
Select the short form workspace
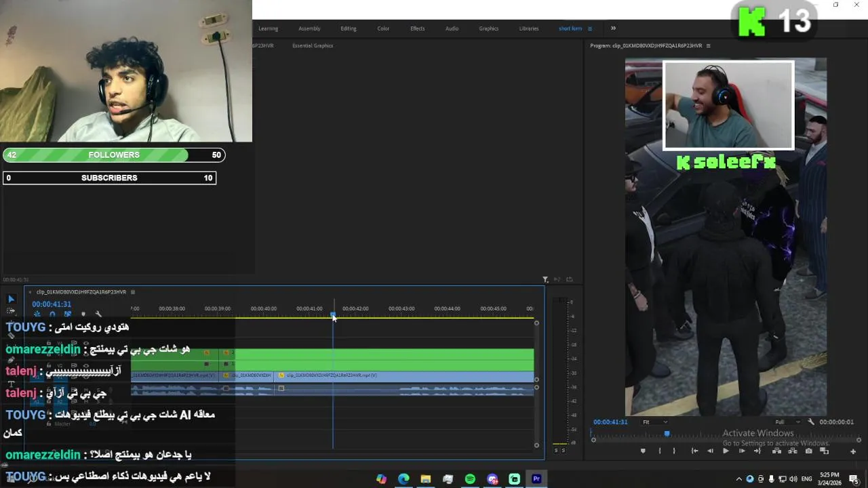(570, 28)
